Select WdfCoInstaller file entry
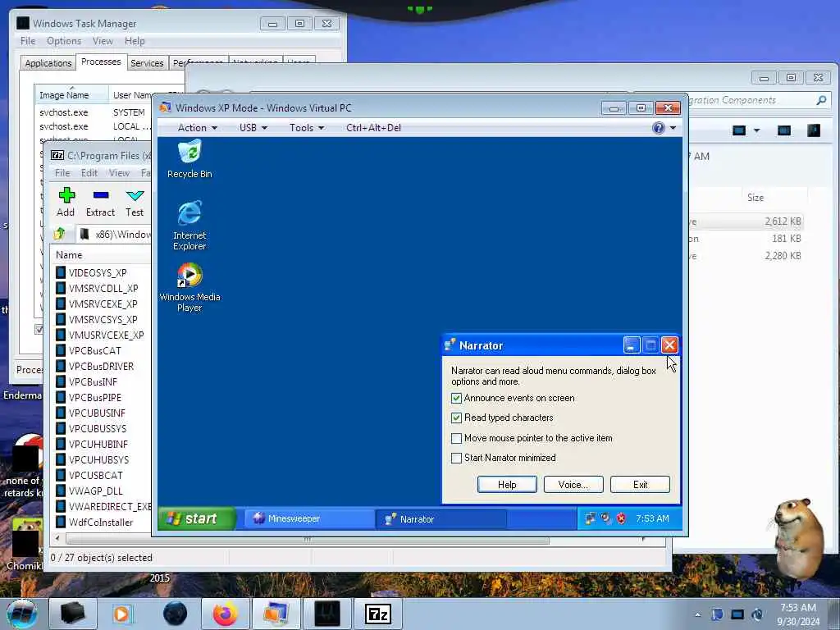Screen dimensions: 840x630 [101, 523]
